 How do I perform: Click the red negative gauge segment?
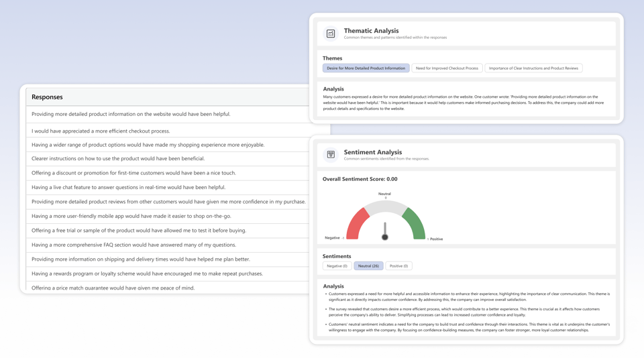[356, 223]
